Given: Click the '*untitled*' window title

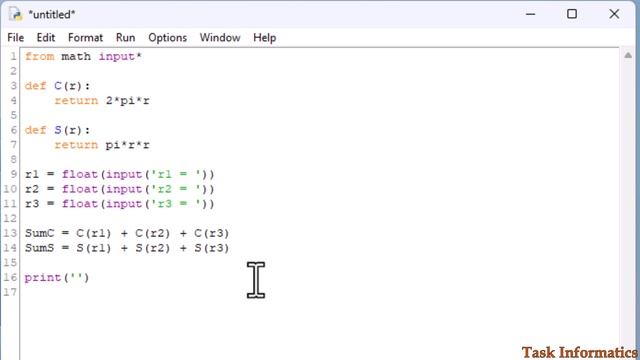Looking at the screenshot, I should coord(52,14).
